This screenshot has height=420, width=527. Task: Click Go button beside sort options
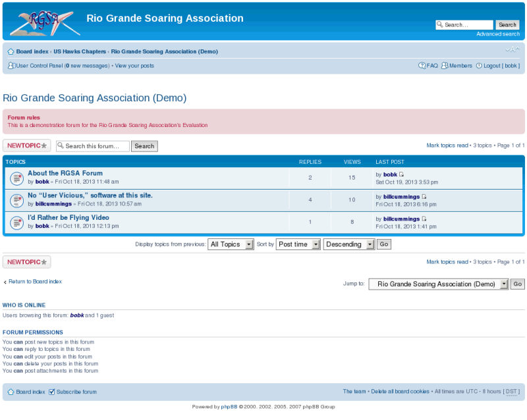pos(384,244)
